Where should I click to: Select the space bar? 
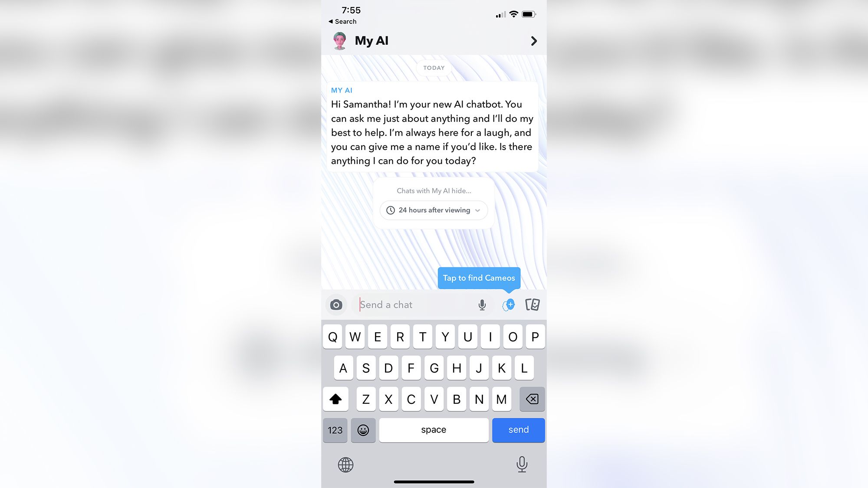click(434, 429)
